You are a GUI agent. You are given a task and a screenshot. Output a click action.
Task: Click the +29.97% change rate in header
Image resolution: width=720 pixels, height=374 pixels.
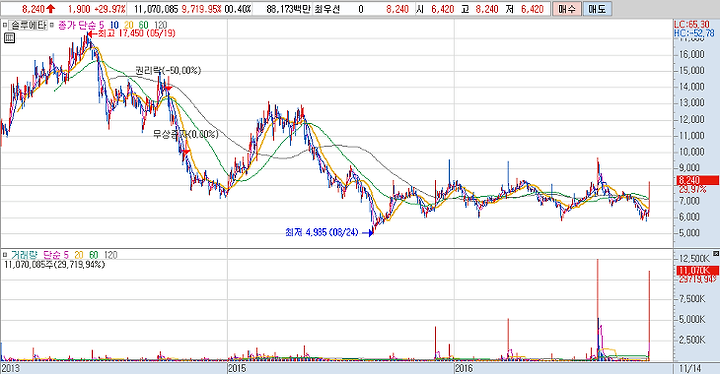point(111,9)
